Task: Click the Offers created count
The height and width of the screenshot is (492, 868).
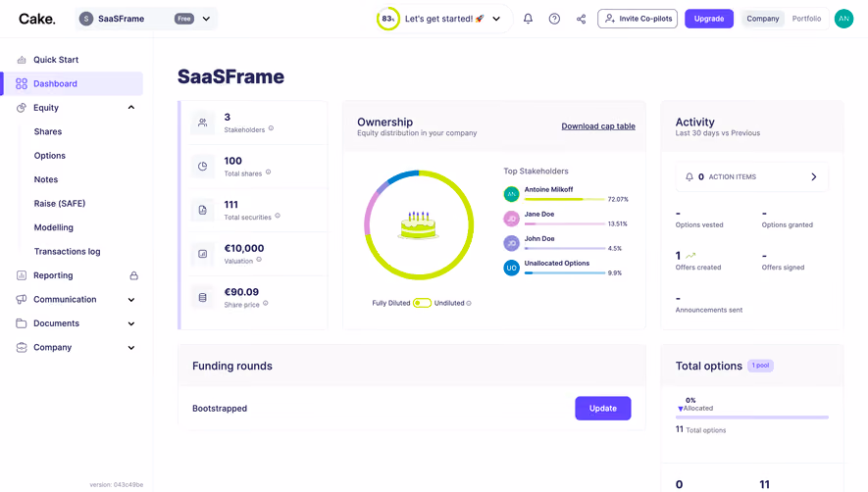Action: pyautogui.click(x=678, y=256)
